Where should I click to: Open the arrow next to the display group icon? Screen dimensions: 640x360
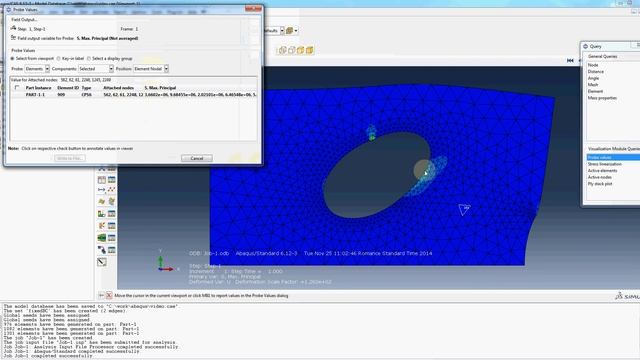[x=296, y=31]
